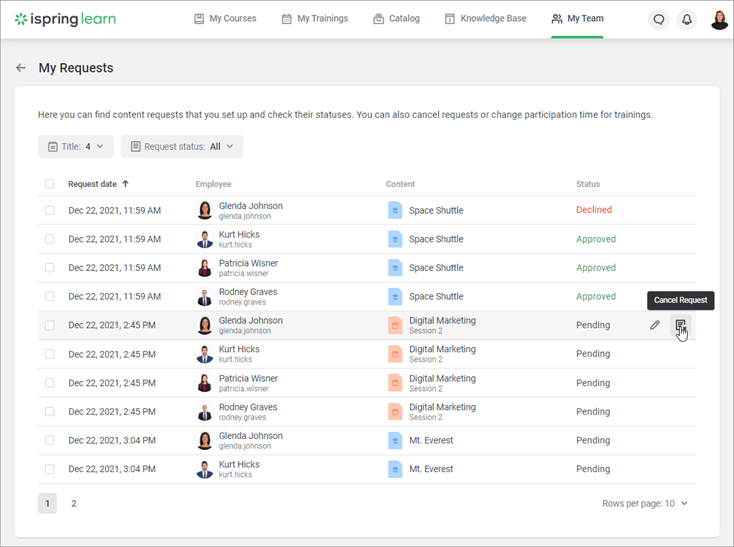Screen dimensions: 734x547
Task: Open the notifications bell icon
Action: coord(687,19)
